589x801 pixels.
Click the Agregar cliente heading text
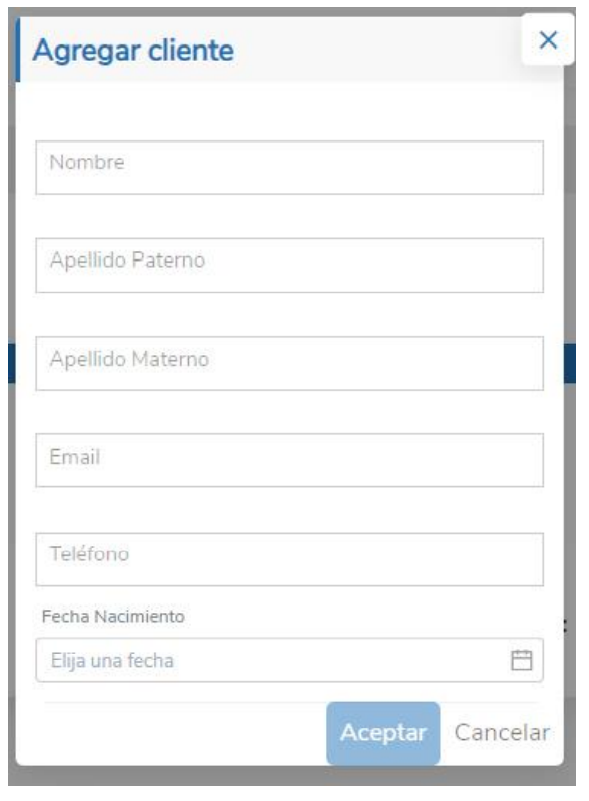(x=133, y=51)
